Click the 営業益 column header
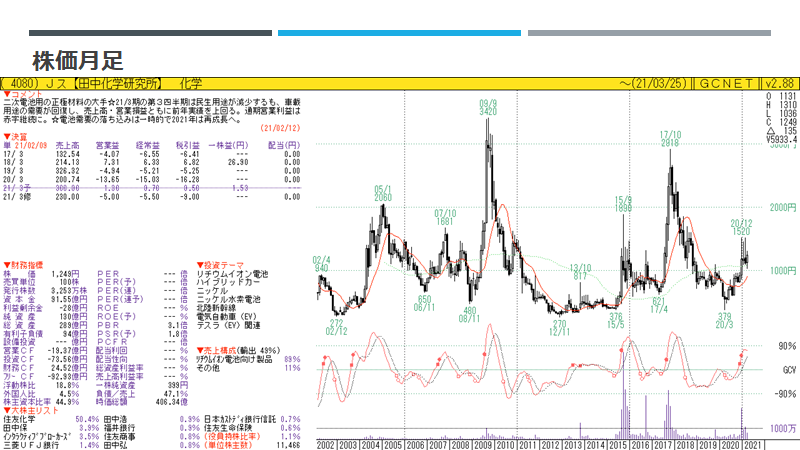800x450 pixels. [107, 145]
